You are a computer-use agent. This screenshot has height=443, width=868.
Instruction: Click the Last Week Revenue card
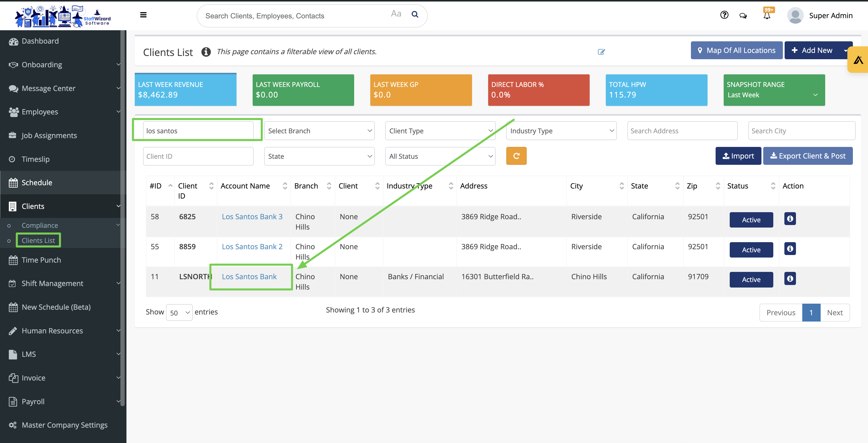tap(185, 90)
